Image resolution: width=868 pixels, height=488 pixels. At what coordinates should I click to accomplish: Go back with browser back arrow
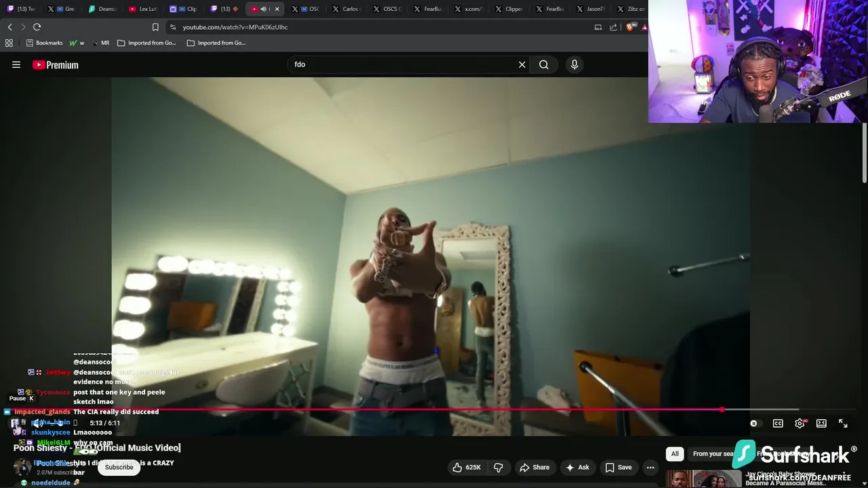pyautogui.click(x=9, y=27)
